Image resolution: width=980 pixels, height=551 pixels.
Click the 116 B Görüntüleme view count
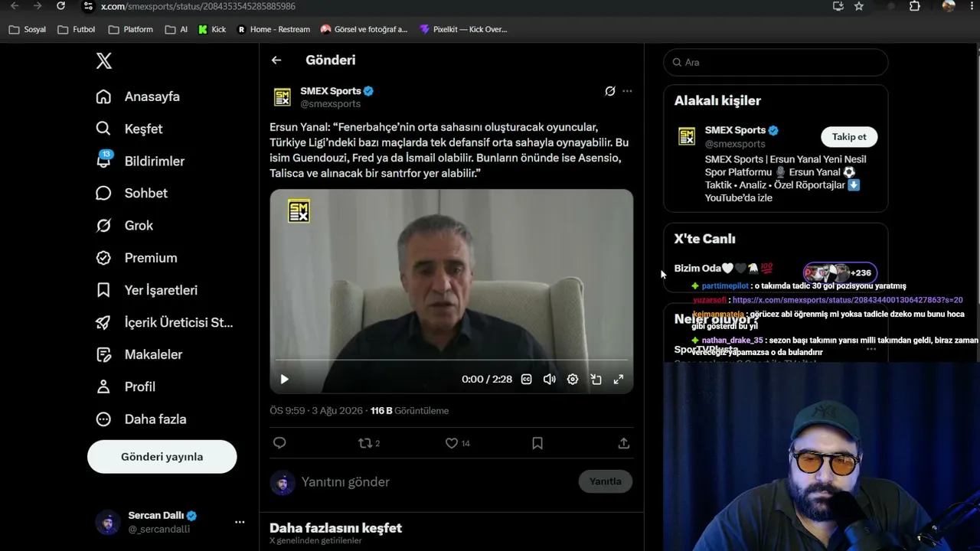[x=410, y=411]
